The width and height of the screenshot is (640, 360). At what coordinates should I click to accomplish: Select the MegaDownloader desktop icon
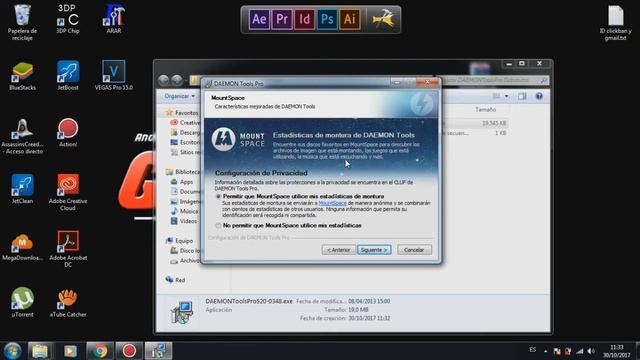click(22, 247)
